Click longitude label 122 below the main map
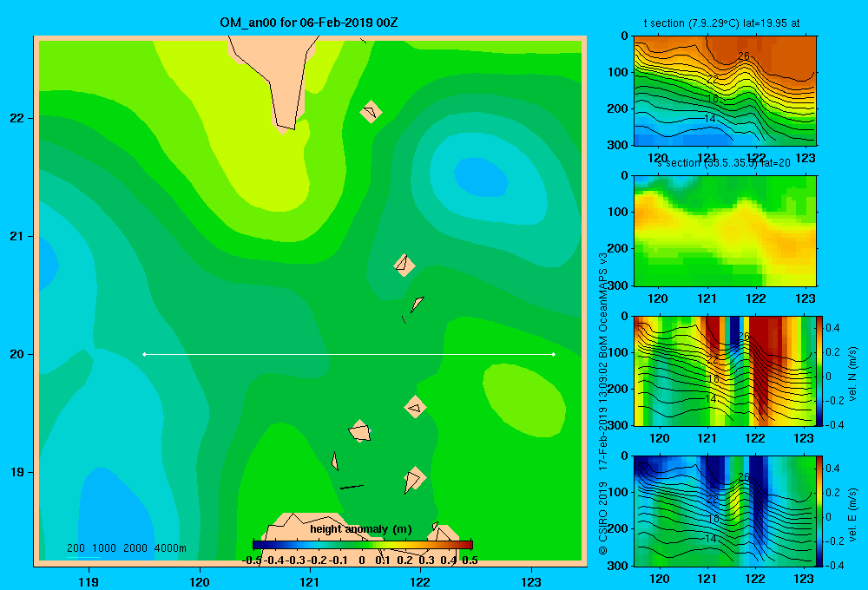The height and width of the screenshot is (590, 868). pyautogui.click(x=420, y=581)
